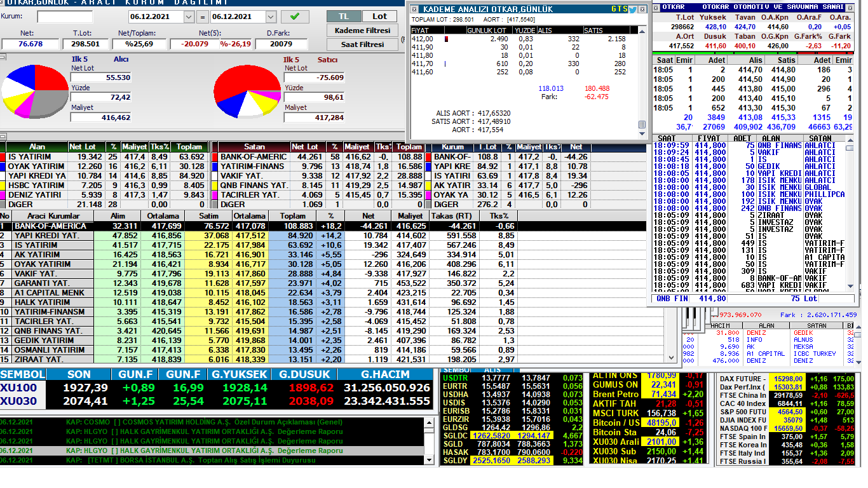The height and width of the screenshot is (488, 868).
Task: Click the magenta swatch beside TACIRLER YAT. in Satan table
Action: click(215, 195)
